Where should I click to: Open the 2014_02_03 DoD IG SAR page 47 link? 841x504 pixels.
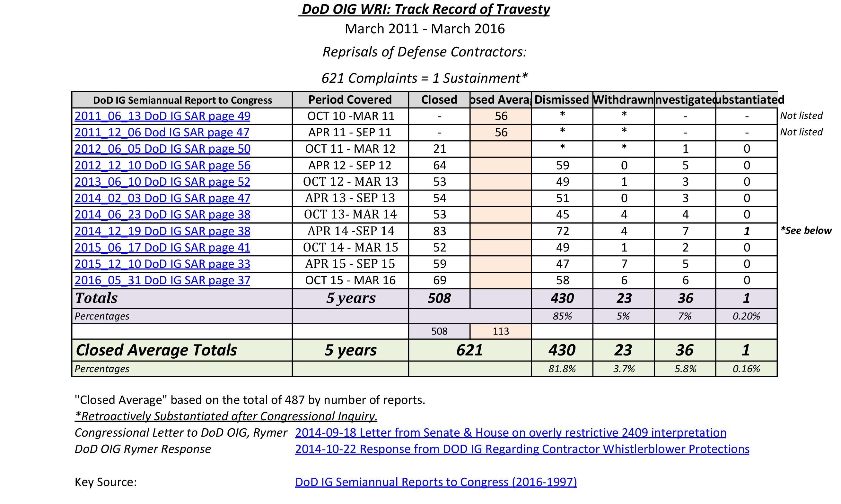tap(162, 198)
